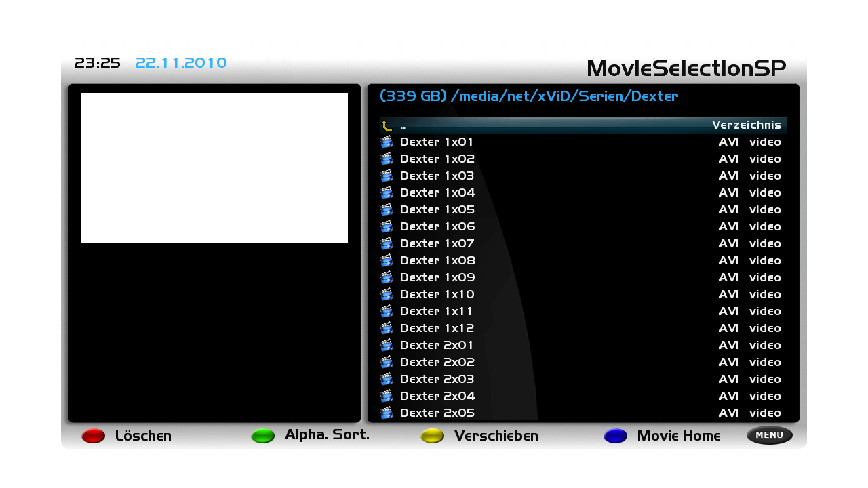
Task: Click the movie file icon for Dexter 1x05
Action: (387, 209)
